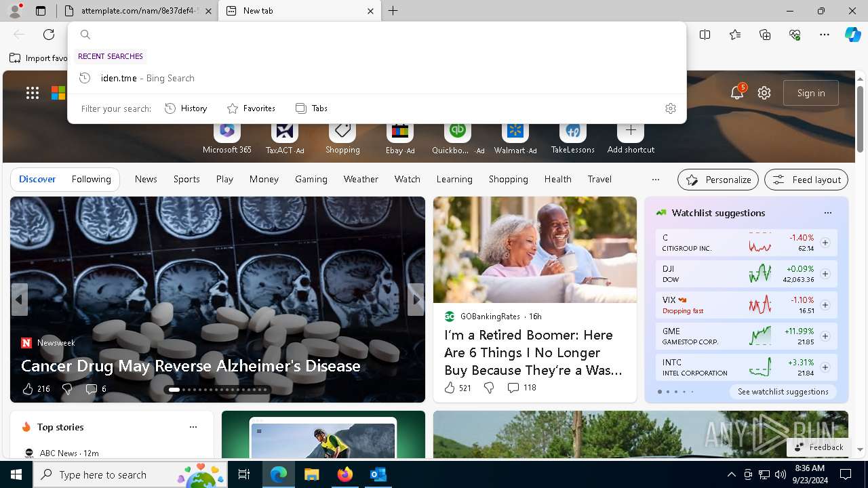
Task: Select recent search iden.tme
Action: (377, 78)
